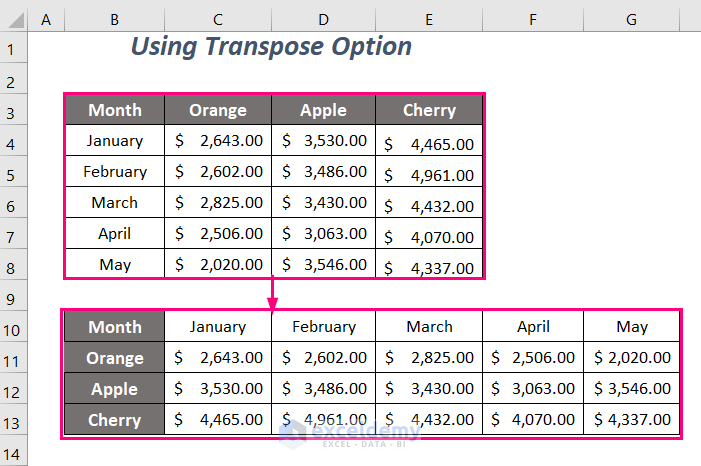Click the Cherry header cell in column E

point(429,110)
